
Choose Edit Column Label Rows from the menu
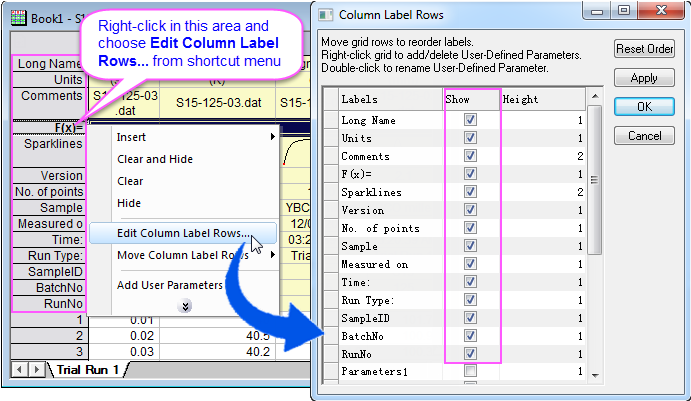pyautogui.click(x=184, y=233)
